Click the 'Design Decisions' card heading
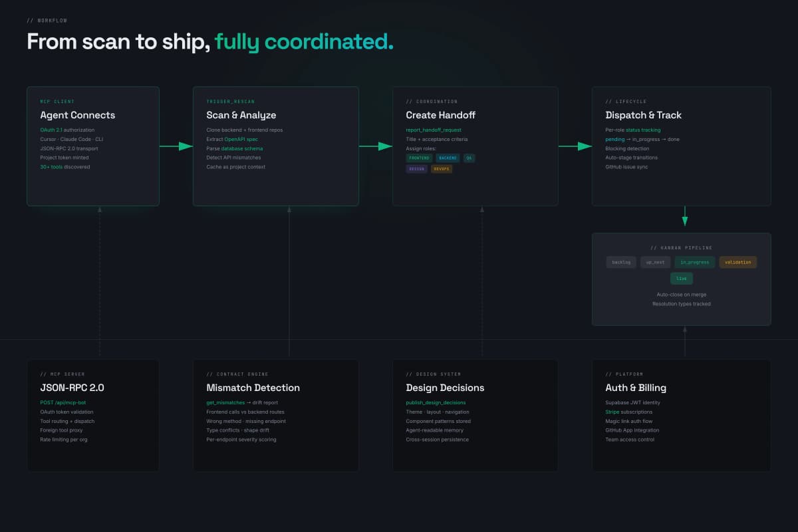This screenshot has height=532, width=798. pos(446,388)
